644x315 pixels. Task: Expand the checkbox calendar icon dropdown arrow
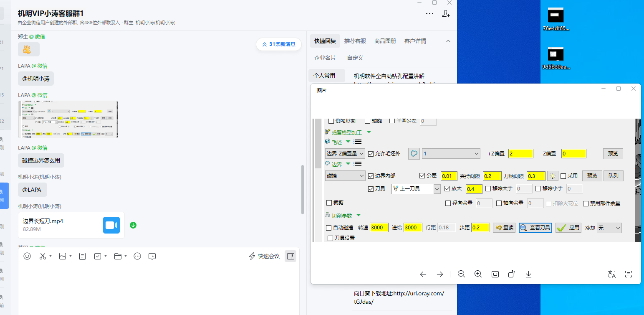tap(106, 256)
